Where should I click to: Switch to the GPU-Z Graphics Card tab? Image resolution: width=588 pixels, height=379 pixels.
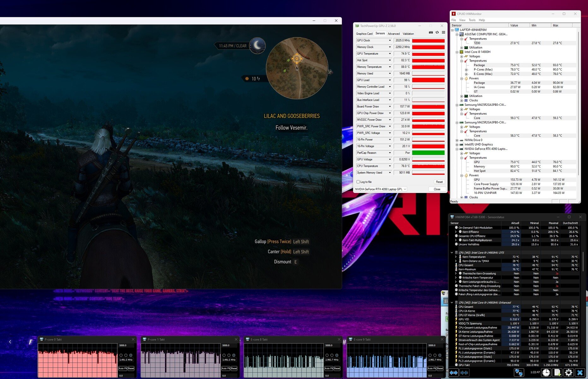pyautogui.click(x=364, y=34)
